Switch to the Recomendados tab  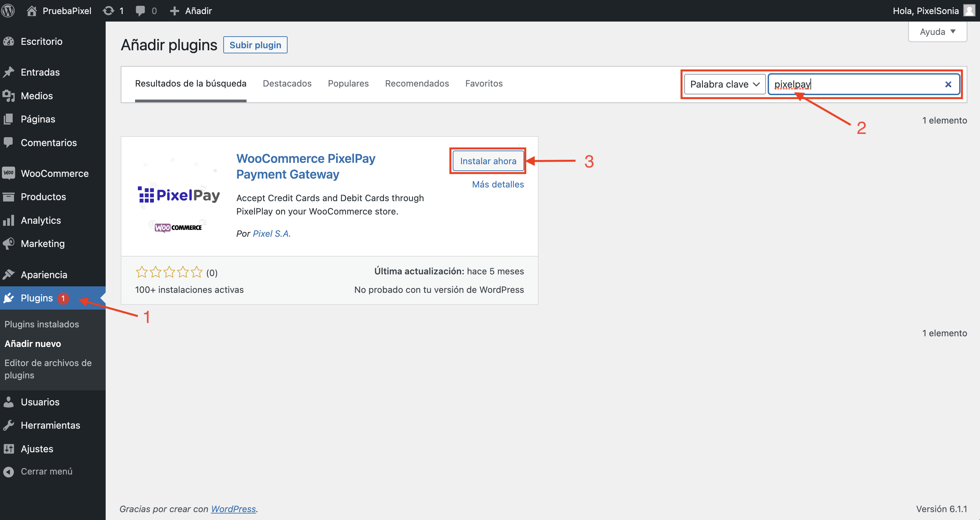tap(417, 83)
